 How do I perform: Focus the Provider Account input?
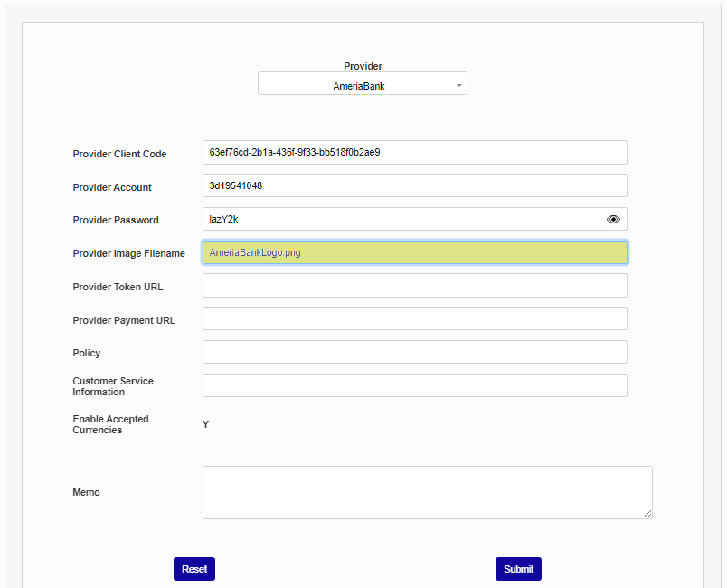tap(414, 185)
